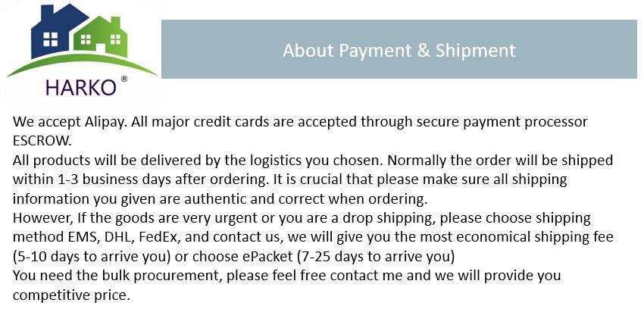Click the HARKO brand name text
644x309 pixels.
click(80, 86)
